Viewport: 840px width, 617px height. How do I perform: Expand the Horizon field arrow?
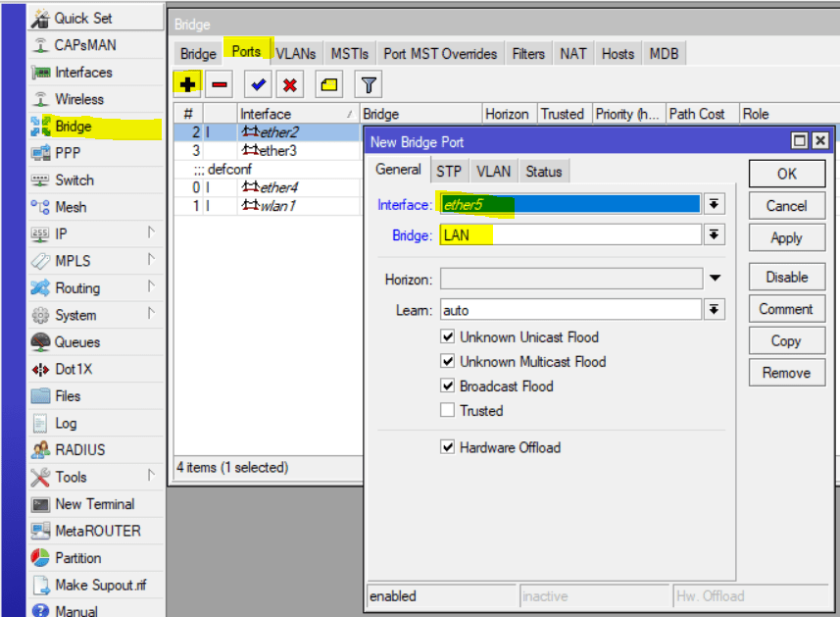coord(715,280)
